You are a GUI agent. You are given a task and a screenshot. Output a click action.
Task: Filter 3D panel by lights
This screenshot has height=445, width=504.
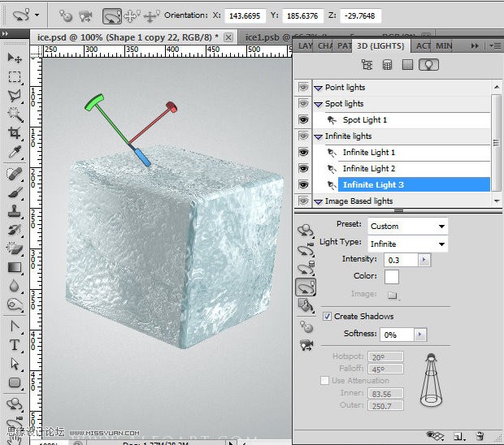(x=428, y=65)
